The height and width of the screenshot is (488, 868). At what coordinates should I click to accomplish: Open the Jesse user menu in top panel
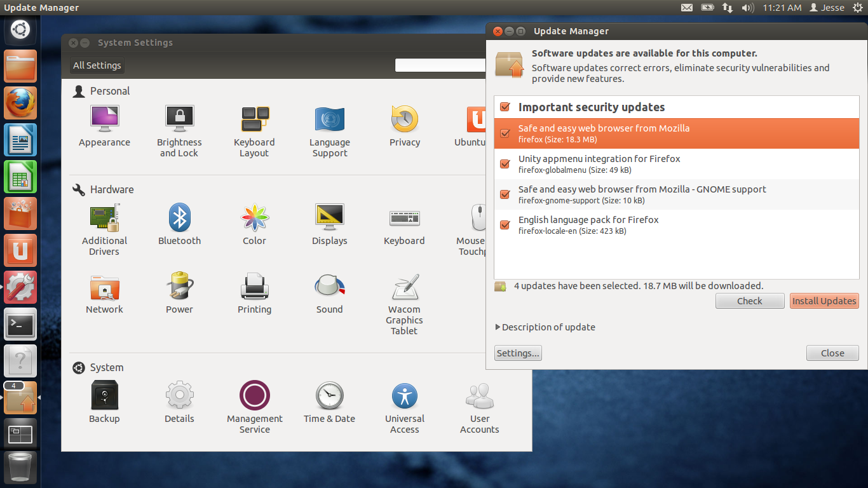pos(827,8)
